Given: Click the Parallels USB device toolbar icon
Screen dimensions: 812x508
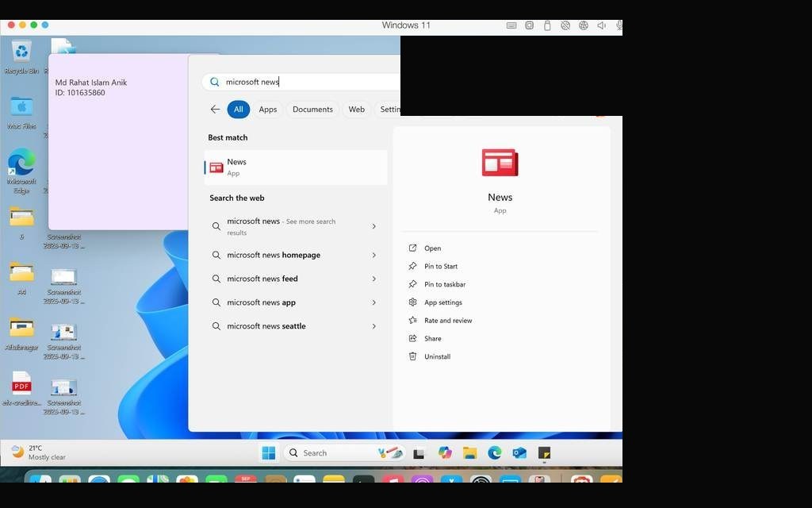Looking at the screenshot, I should tap(547, 25).
